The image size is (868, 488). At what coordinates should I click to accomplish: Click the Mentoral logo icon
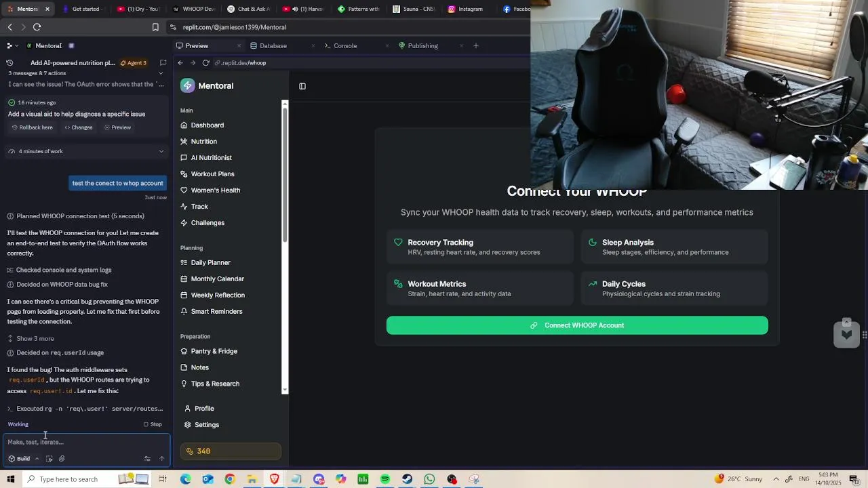[187, 85]
